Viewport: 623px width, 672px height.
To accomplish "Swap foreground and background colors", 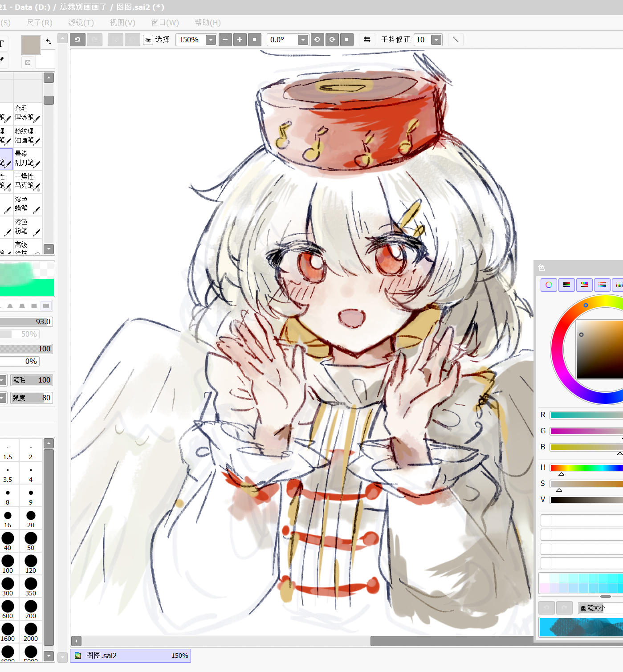I will click(x=49, y=41).
